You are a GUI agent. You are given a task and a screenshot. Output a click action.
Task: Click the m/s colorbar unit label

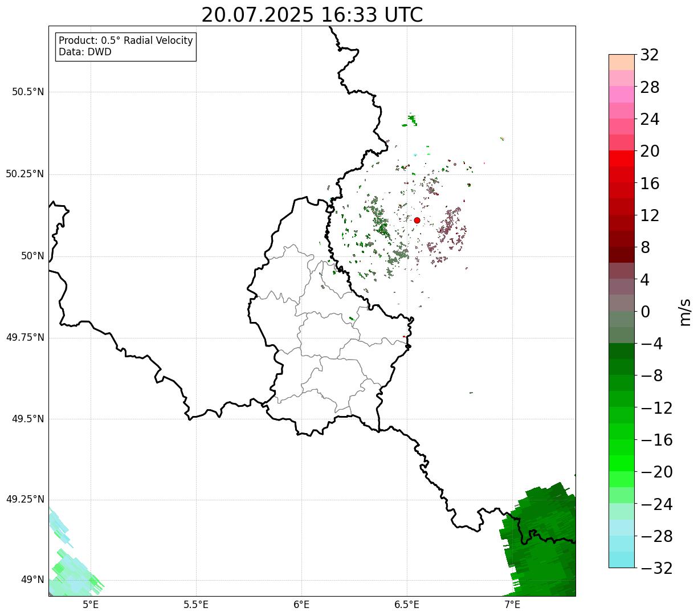tap(685, 311)
